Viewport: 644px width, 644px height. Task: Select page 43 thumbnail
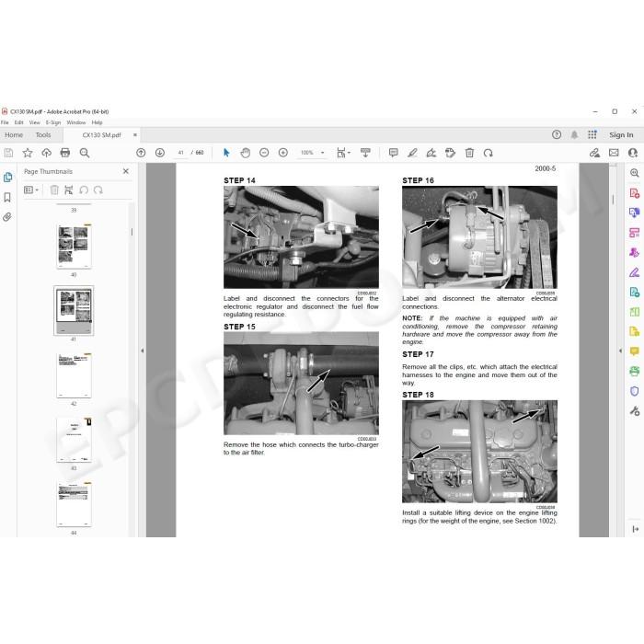(x=74, y=440)
